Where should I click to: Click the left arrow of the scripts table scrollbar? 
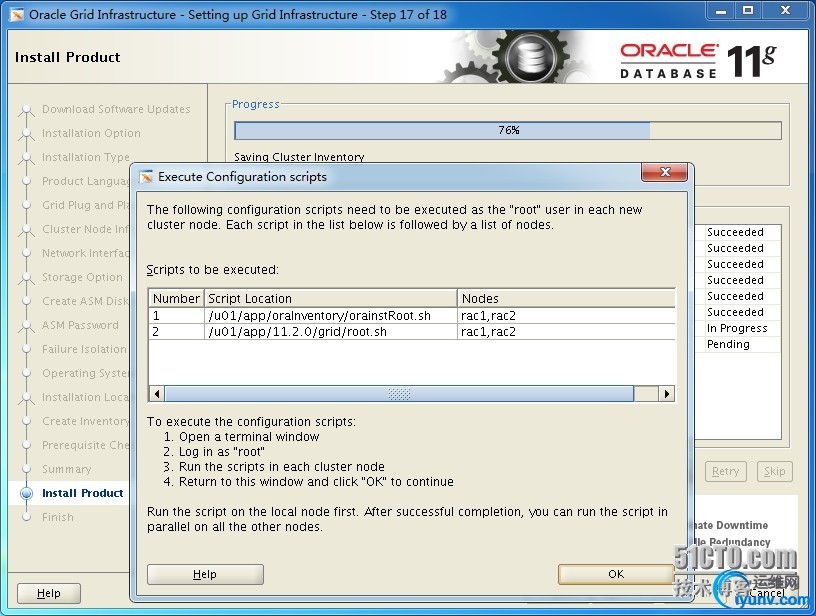(157, 393)
